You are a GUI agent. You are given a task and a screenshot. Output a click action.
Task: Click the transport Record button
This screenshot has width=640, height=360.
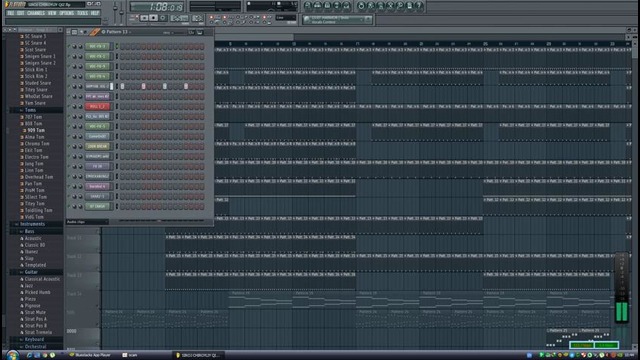coord(163,18)
